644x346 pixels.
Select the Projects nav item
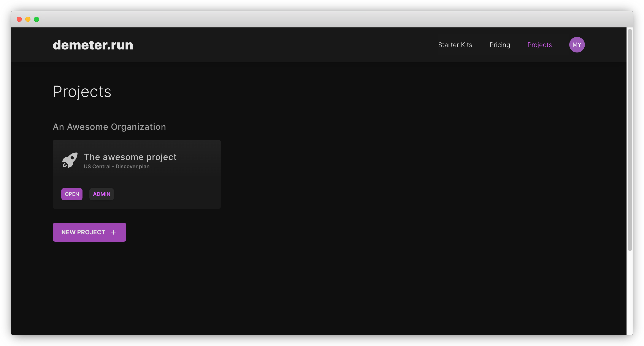539,45
